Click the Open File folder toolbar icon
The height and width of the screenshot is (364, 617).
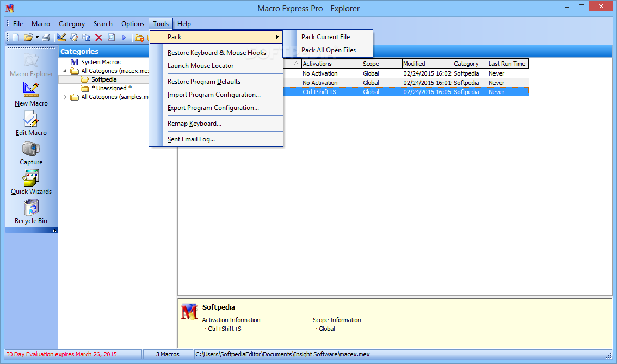coord(28,38)
